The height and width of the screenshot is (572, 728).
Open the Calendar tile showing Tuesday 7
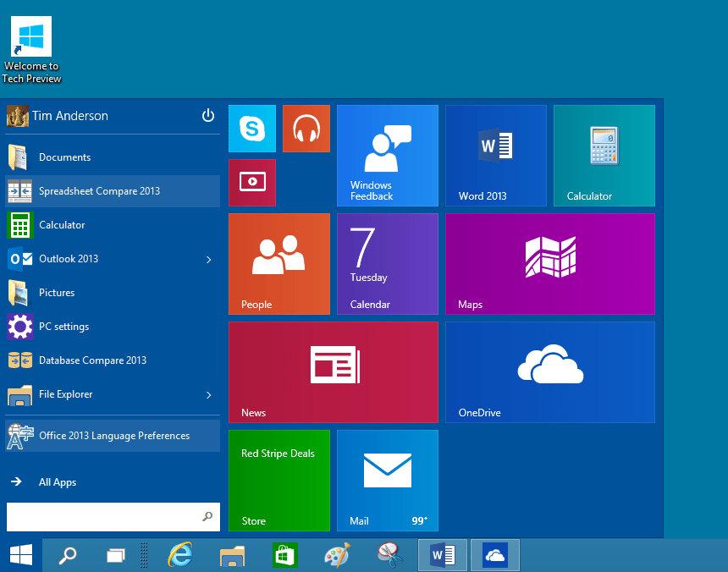pyautogui.click(x=388, y=264)
